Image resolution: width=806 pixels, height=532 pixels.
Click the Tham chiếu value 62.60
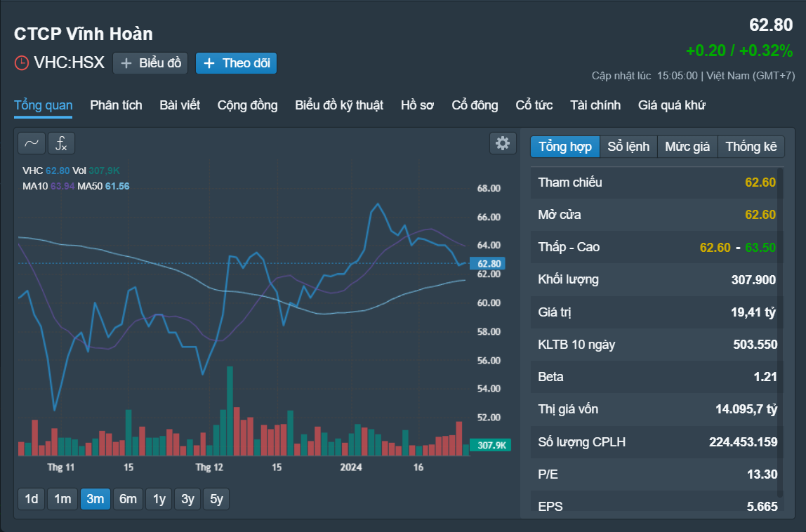[760, 182]
